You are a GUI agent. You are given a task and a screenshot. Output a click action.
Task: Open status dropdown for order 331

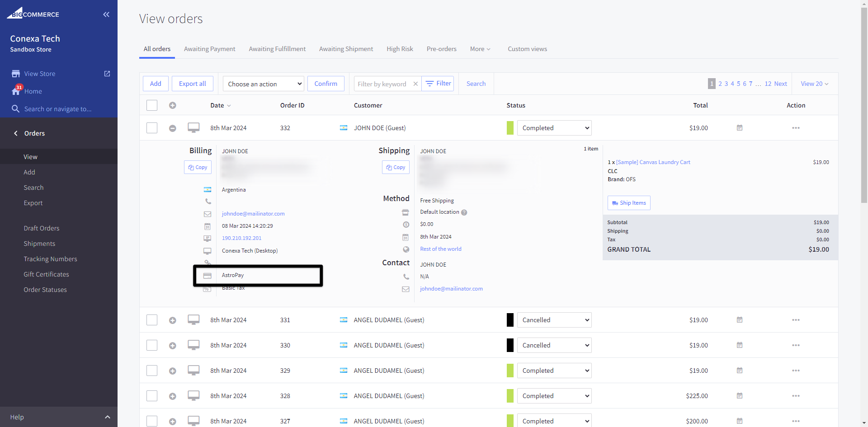(554, 320)
